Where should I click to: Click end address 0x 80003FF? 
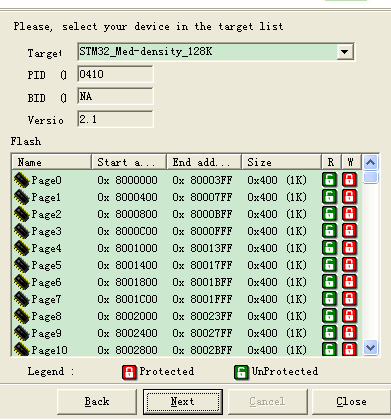[202, 180]
